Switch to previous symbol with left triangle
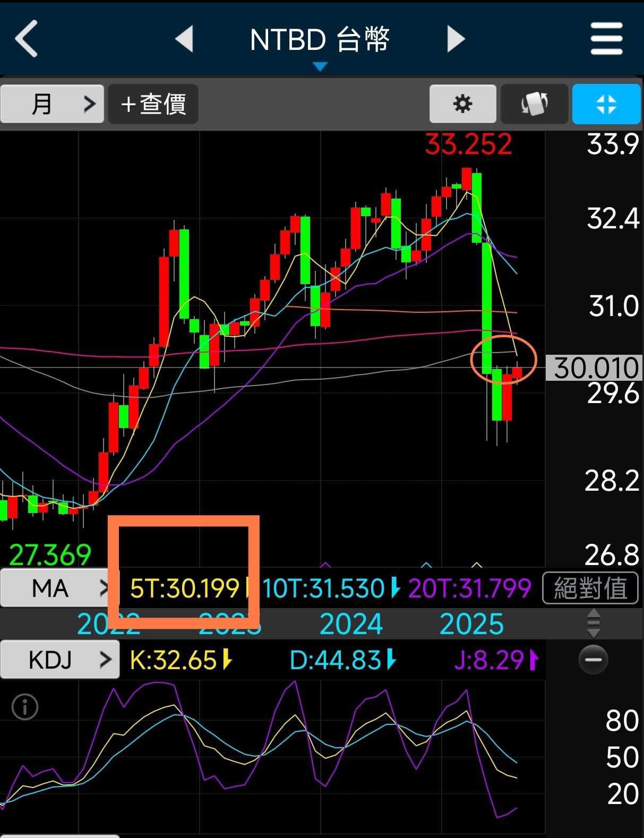This screenshot has width=644, height=838. (x=184, y=39)
